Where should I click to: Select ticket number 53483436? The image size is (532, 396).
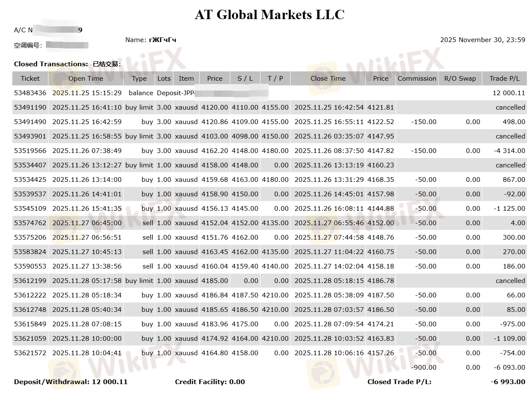(x=30, y=93)
